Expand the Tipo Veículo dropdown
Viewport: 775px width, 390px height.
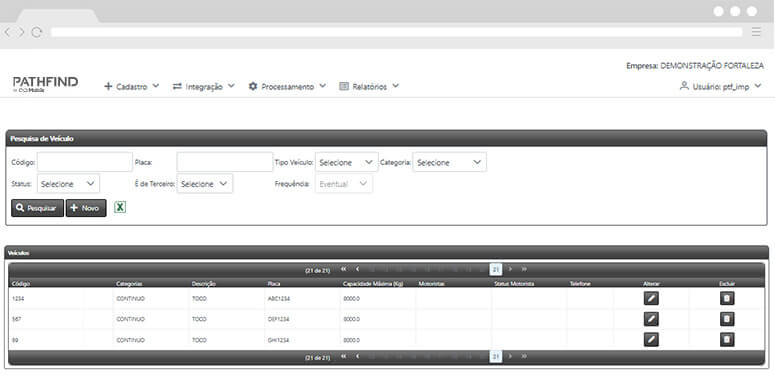point(346,162)
